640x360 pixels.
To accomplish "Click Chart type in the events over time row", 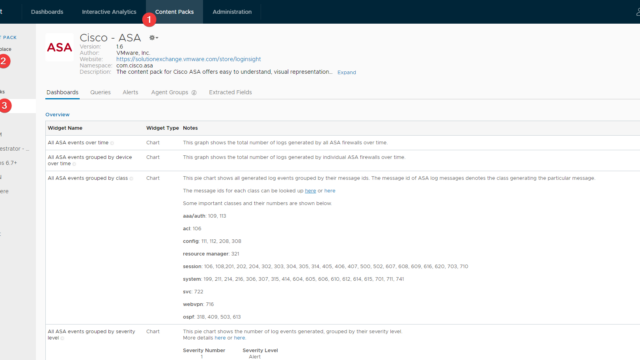I will pyautogui.click(x=153, y=143).
